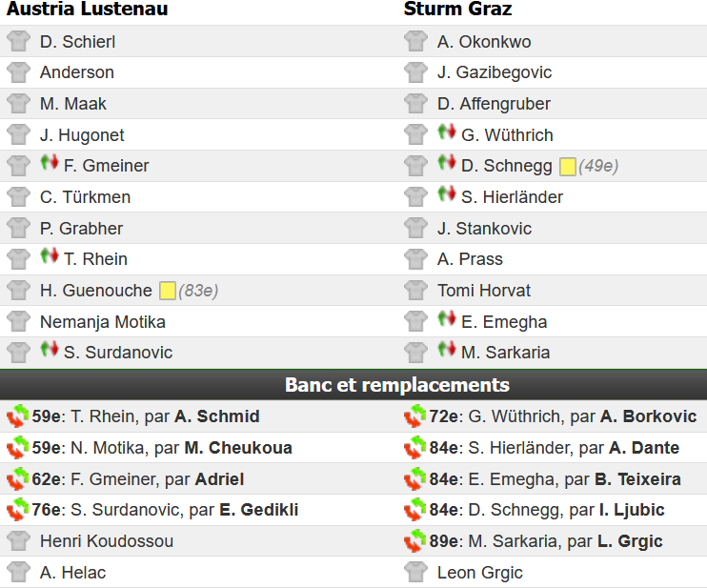This screenshot has height=588, width=707.
Task: Click the substitution icon next to G. Wüthrich
Action: [446, 132]
